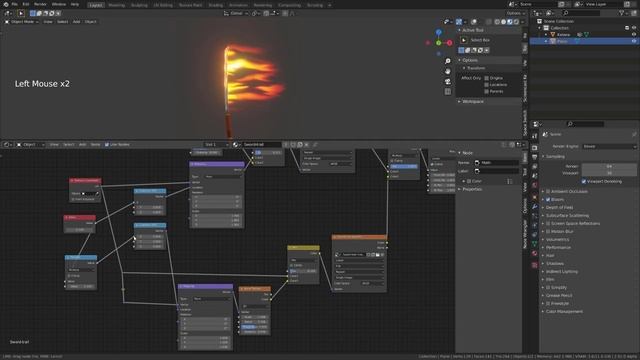Adjust the Render samples value field
Screen dimensions: 640x360
tap(609, 166)
